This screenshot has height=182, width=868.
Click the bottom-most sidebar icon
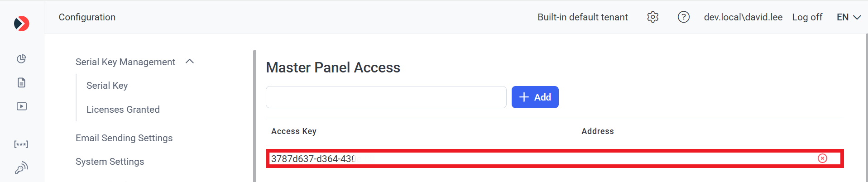(21, 168)
